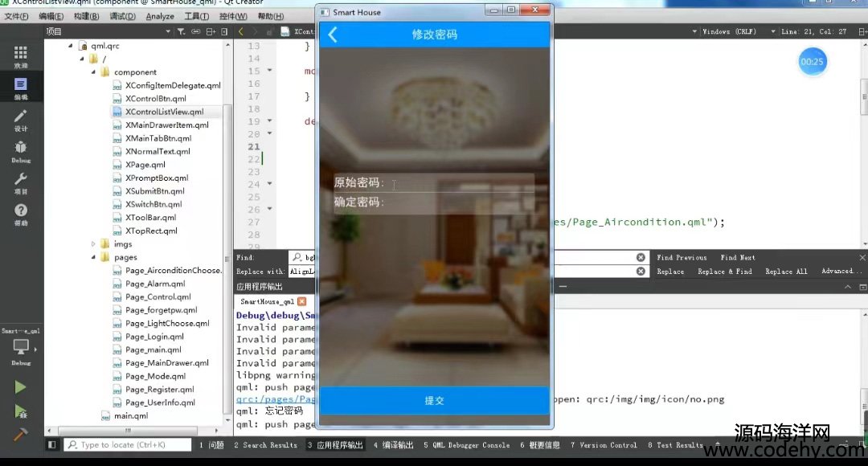Click the Find Previous button
868x466 pixels.
(682, 257)
